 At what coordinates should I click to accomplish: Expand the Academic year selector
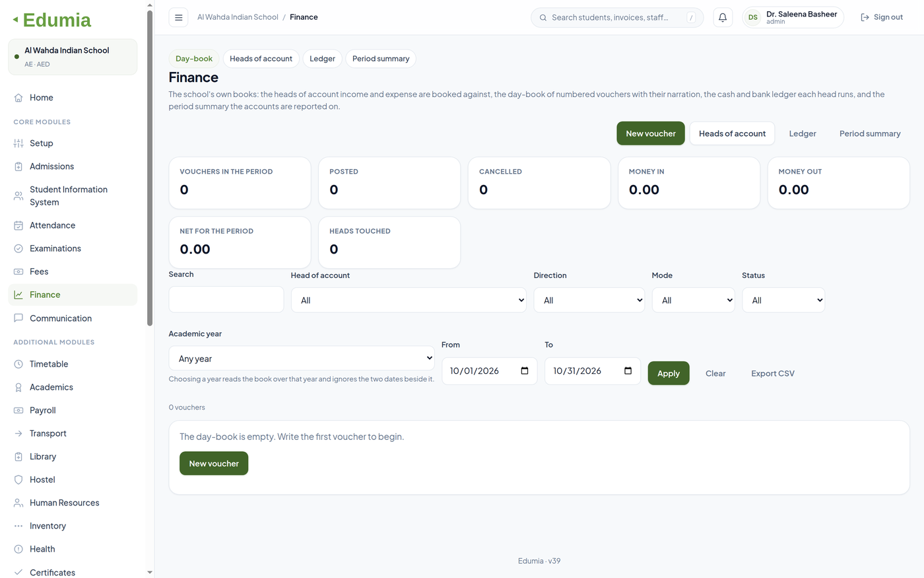(302, 358)
